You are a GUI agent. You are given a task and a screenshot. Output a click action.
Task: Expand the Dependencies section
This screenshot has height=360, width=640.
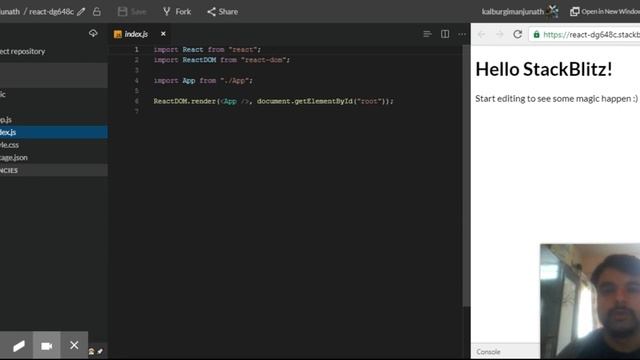(x=54, y=170)
